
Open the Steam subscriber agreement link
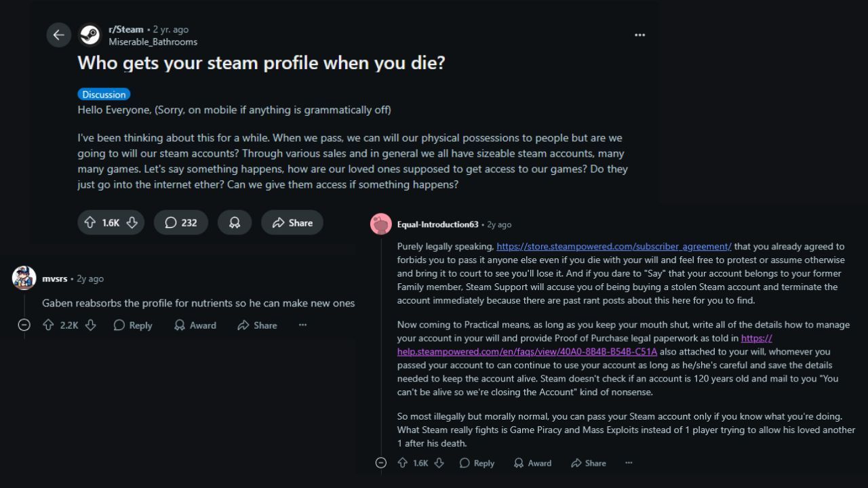[614, 246]
